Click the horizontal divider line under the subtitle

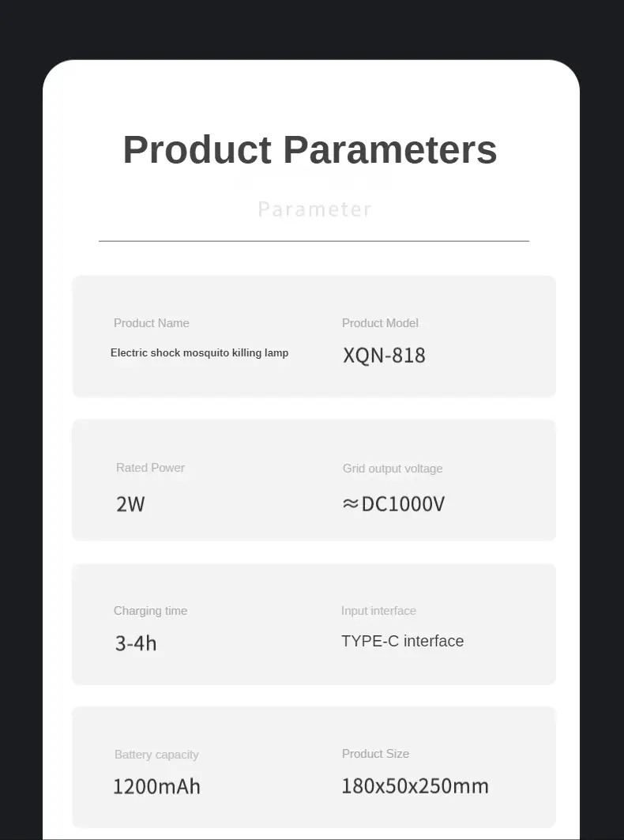tap(314, 240)
